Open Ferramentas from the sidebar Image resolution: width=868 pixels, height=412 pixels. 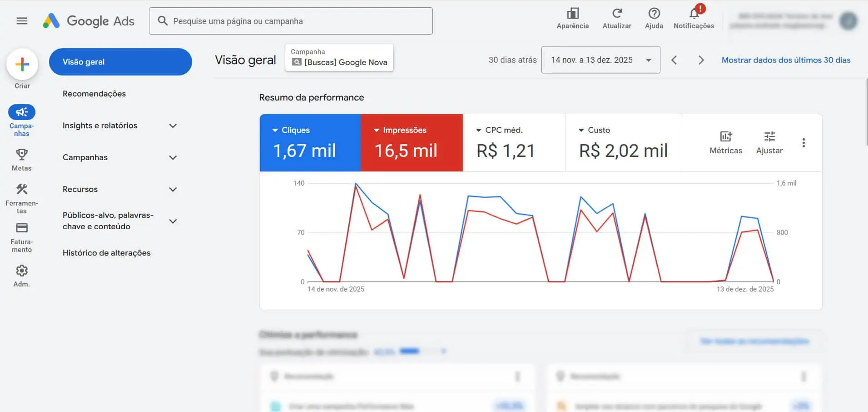[x=21, y=196]
